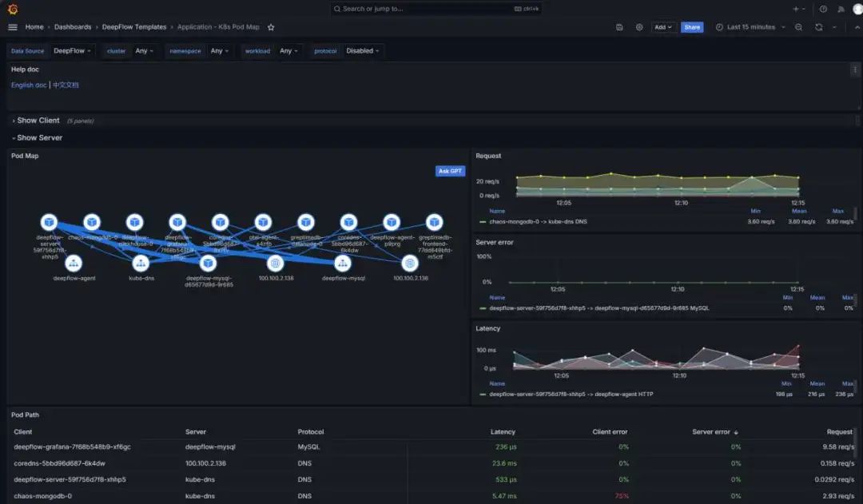This screenshot has height=504, width=863.
Task: Open the 中文文档 link
Action: click(66, 85)
